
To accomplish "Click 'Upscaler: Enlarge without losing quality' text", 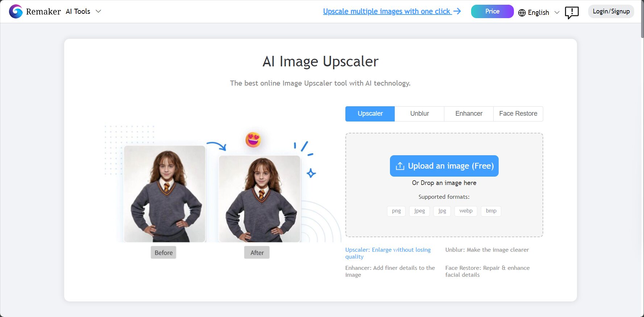I will [388, 253].
